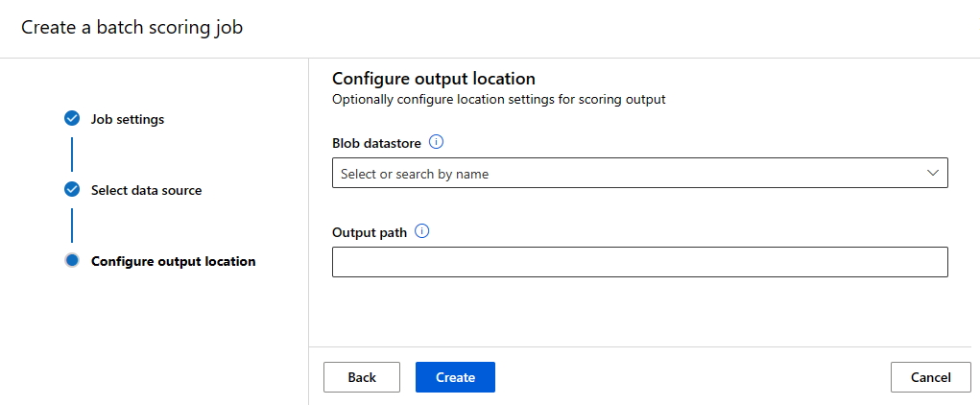Click the Output path field label
The image size is (980, 405).
click(370, 232)
